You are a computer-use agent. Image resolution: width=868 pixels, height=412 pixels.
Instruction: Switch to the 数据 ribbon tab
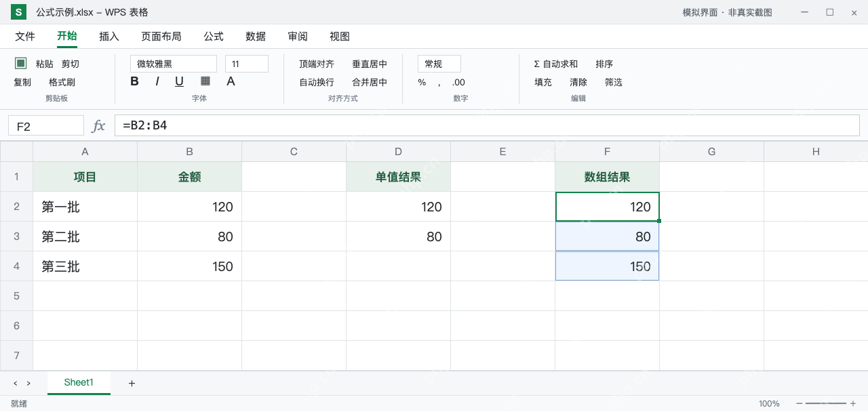256,37
